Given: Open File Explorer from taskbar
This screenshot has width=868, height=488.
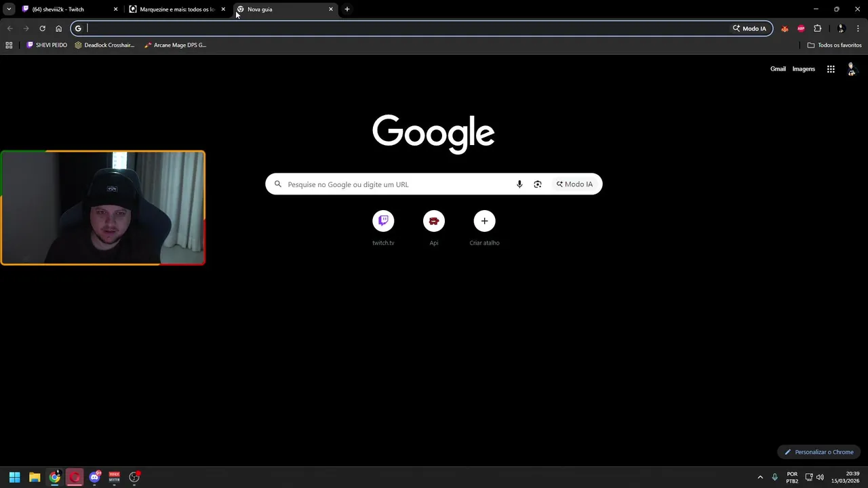Looking at the screenshot, I should coord(35,477).
